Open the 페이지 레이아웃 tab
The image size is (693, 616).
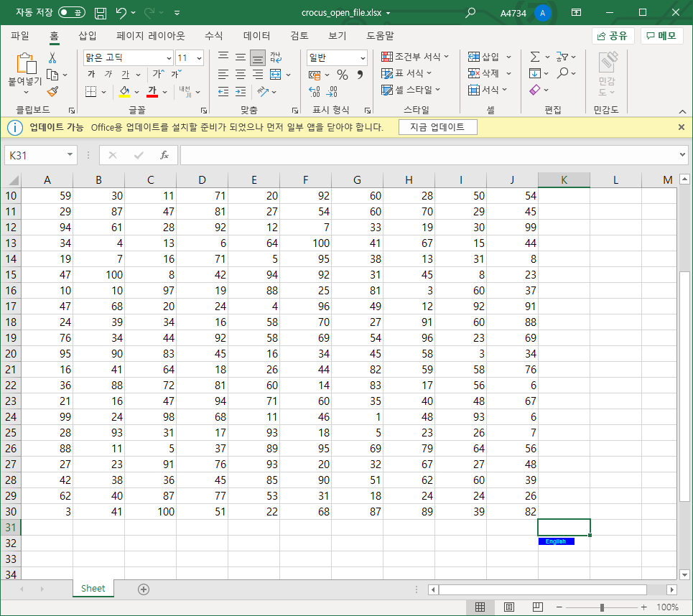coord(150,36)
